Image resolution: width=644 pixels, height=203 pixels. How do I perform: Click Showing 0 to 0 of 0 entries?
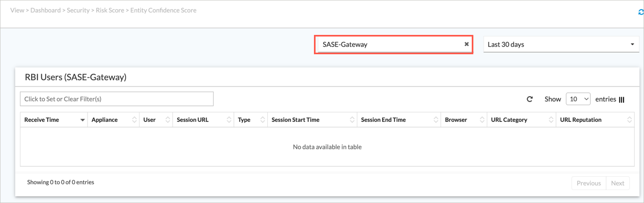[x=61, y=183]
